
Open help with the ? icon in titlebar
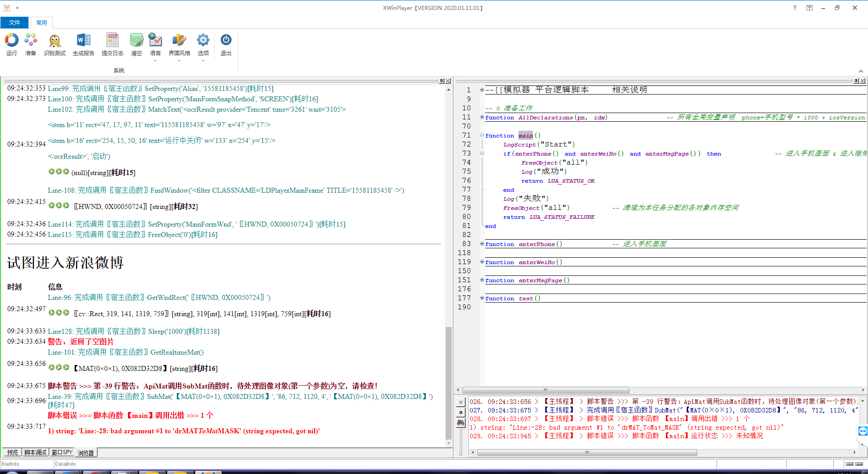pos(794,8)
